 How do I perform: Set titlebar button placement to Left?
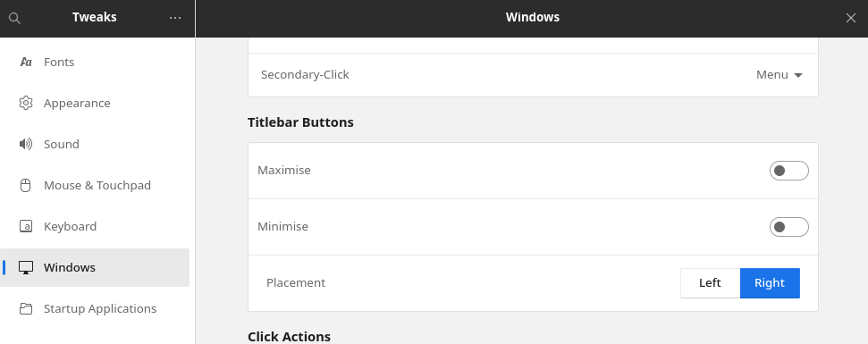711,283
